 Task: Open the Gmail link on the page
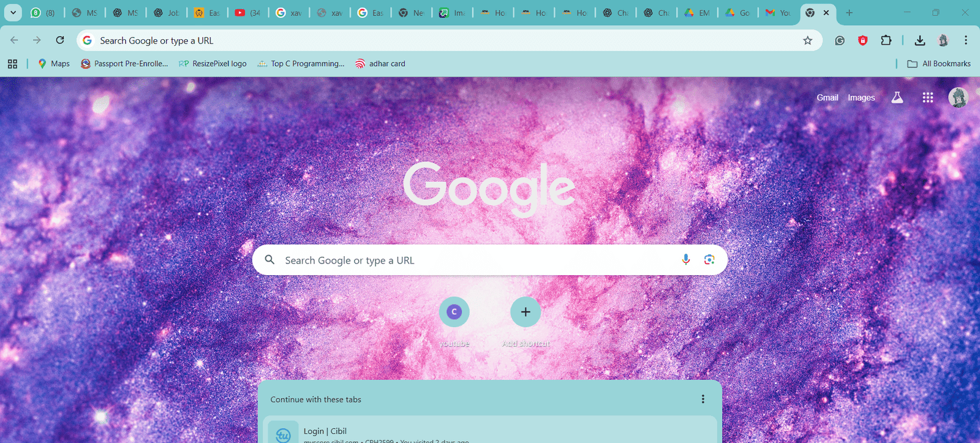(827, 97)
